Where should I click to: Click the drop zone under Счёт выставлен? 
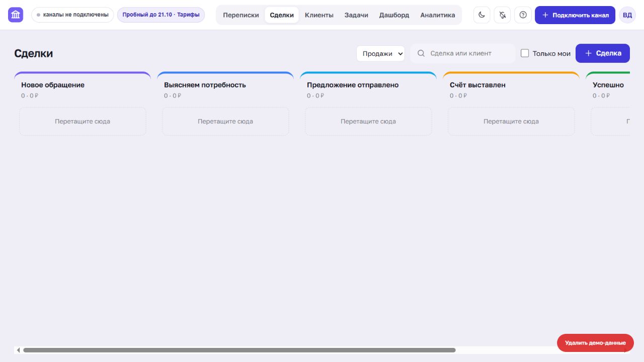click(511, 121)
